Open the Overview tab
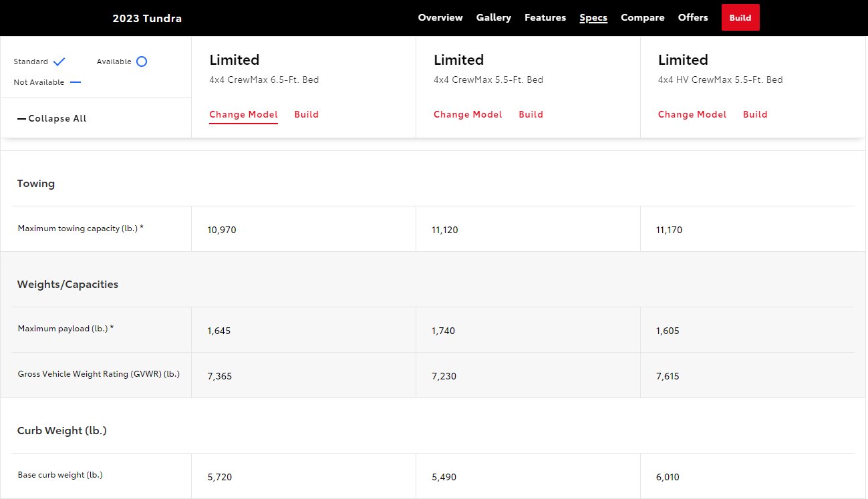 pos(440,18)
